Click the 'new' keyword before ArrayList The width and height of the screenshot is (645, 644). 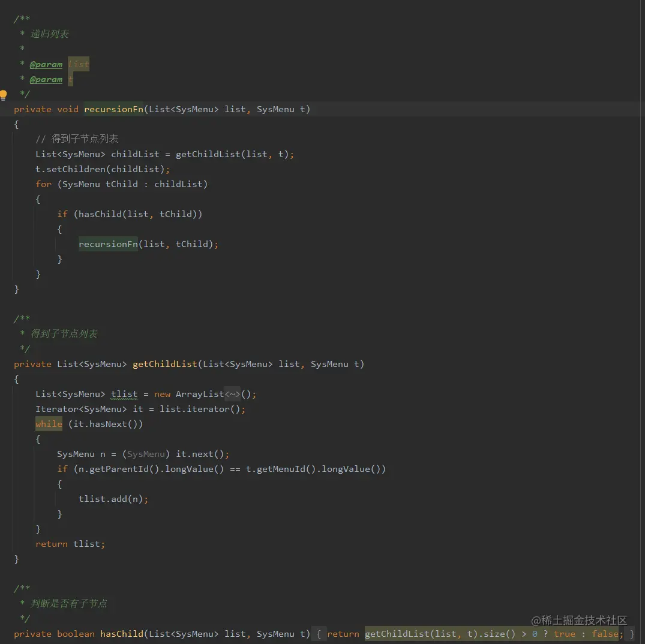(x=162, y=394)
